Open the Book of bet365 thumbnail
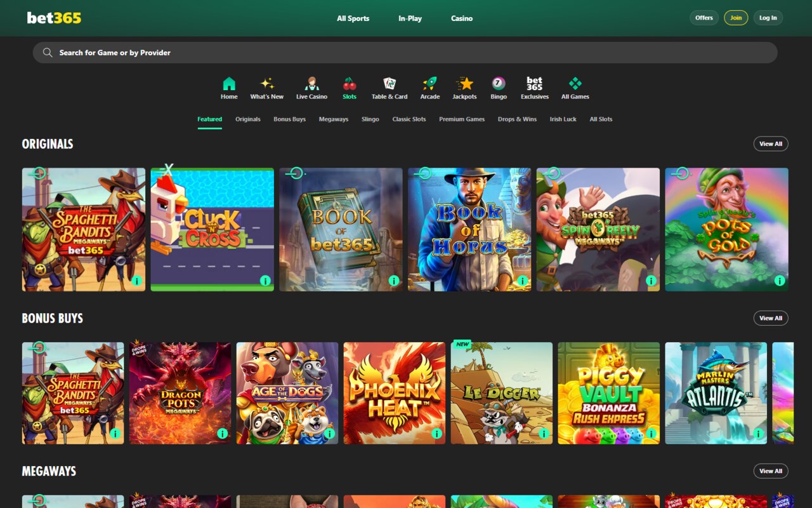The image size is (812, 508). coord(341,229)
